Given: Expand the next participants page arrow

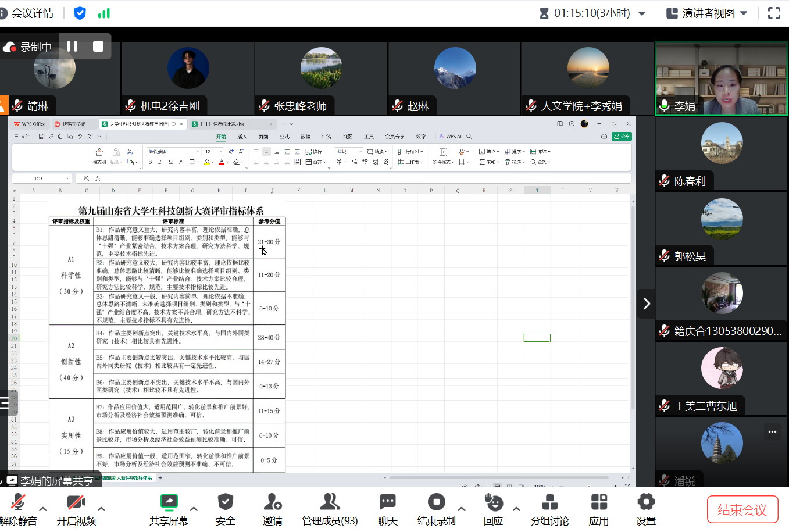Looking at the screenshot, I should (646, 304).
